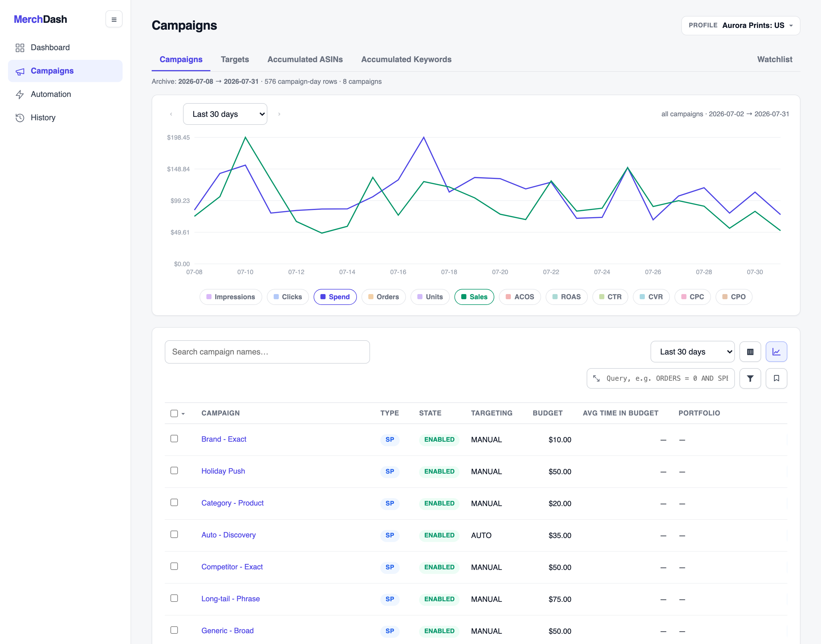
Task: Open table Last 30 days dropdown
Action: coord(692,352)
